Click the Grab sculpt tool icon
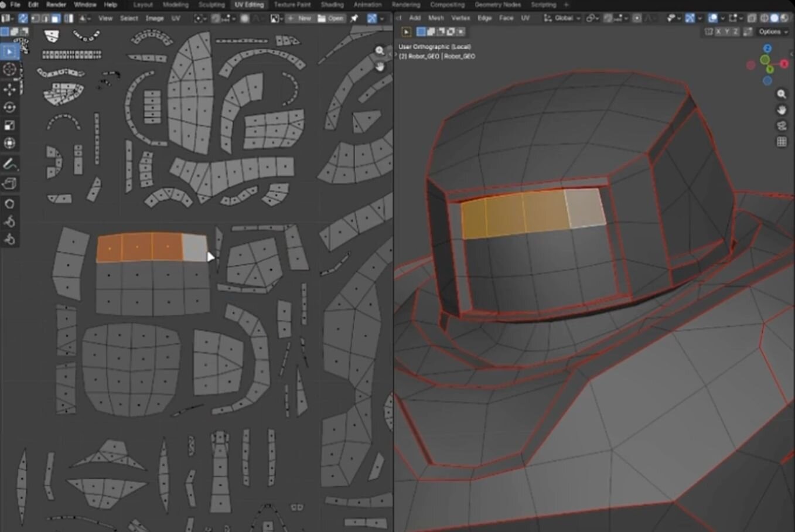The image size is (795, 532). [9, 204]
